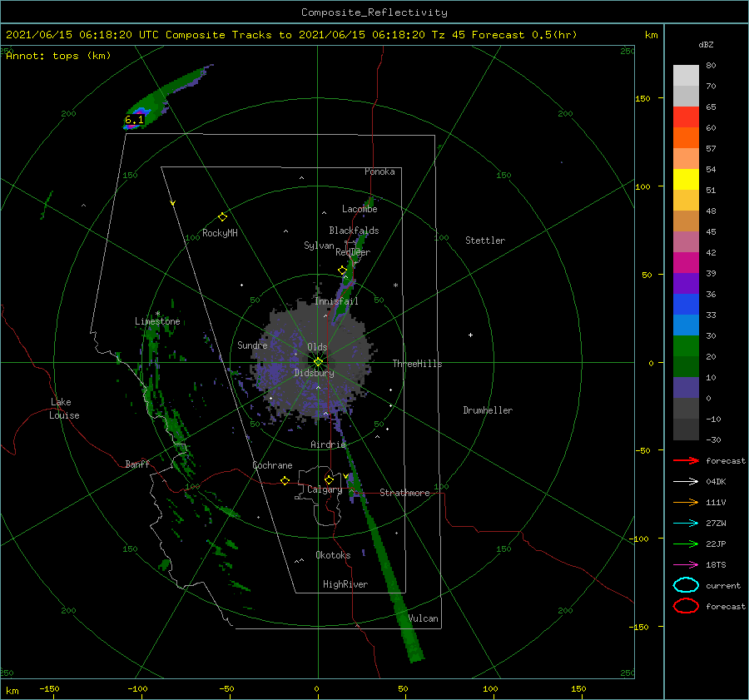Click the UTC timestamp header line
The height and width of the screenshot is (700, 749).
pos(291,35)
